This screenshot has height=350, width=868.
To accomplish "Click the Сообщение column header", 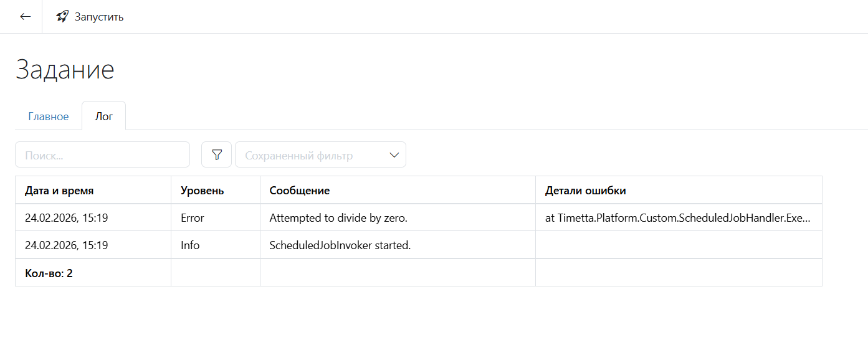I will [299, 191].
